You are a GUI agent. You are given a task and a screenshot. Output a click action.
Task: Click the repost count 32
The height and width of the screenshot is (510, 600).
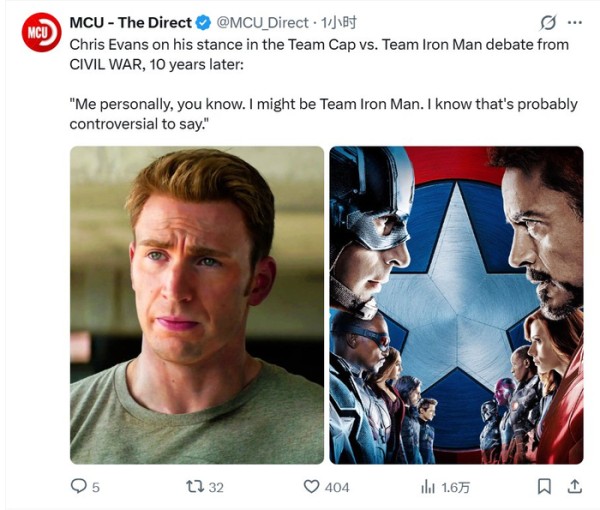(x=216, y=487)
